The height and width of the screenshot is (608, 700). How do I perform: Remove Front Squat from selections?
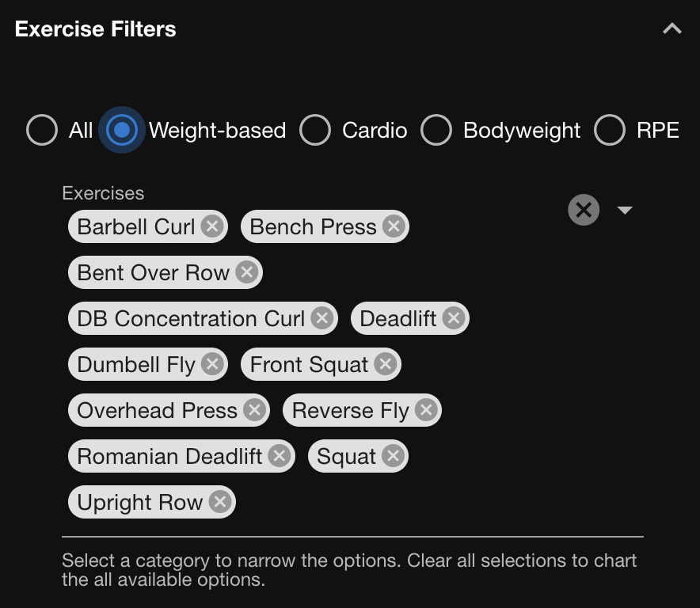point(385,365)
